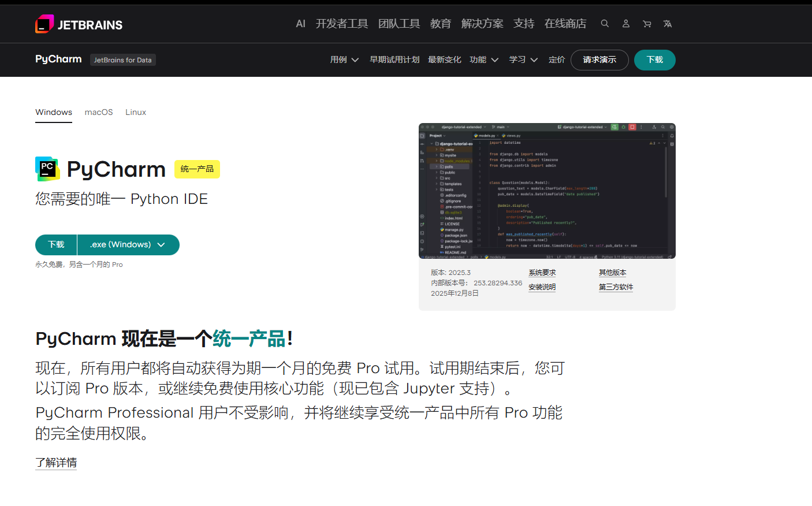Viewport: 812px width, 506px height.
Task: Open the 开发者工具 menu
Action: point(341,24)
